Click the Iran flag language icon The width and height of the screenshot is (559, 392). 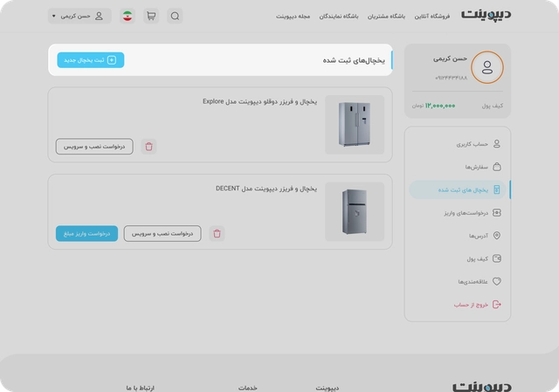click(128, 16)
